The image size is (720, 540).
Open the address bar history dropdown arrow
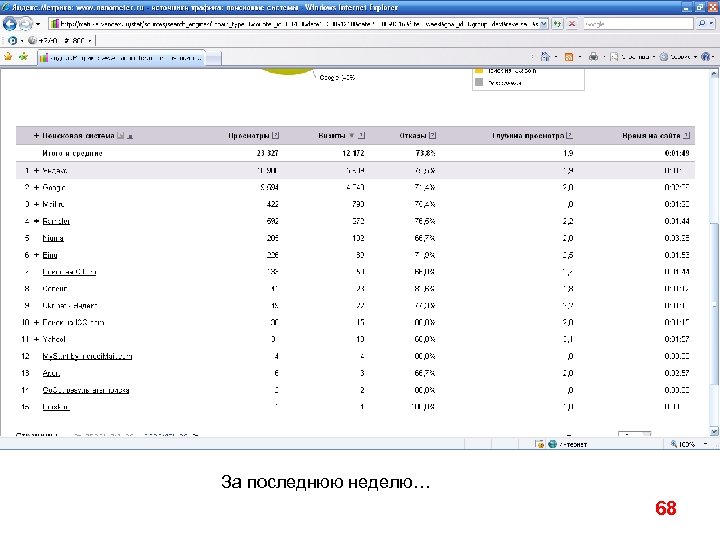tap(544, 24)
